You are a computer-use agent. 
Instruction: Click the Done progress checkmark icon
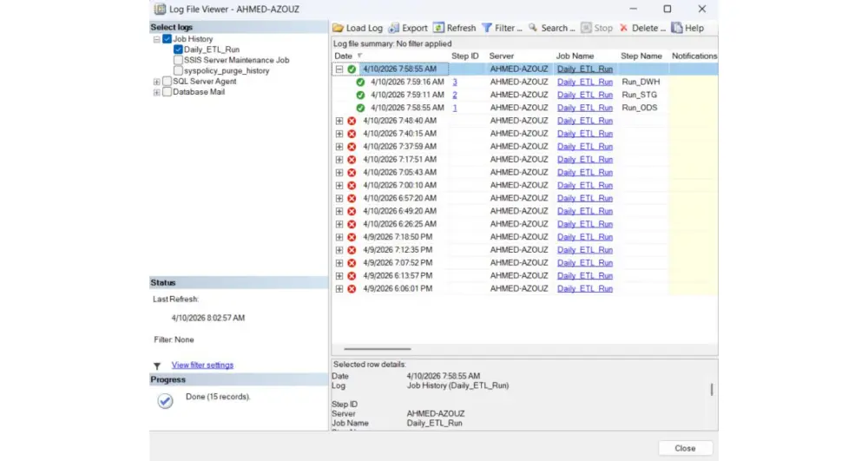[x=165, y=401]
